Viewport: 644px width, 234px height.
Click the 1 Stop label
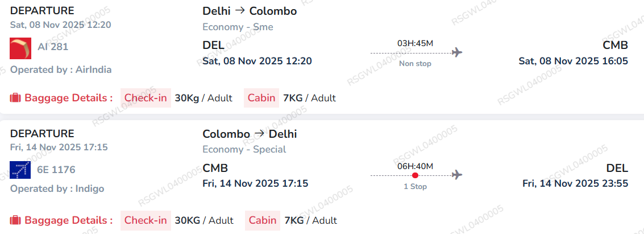[x=415, y=186]
